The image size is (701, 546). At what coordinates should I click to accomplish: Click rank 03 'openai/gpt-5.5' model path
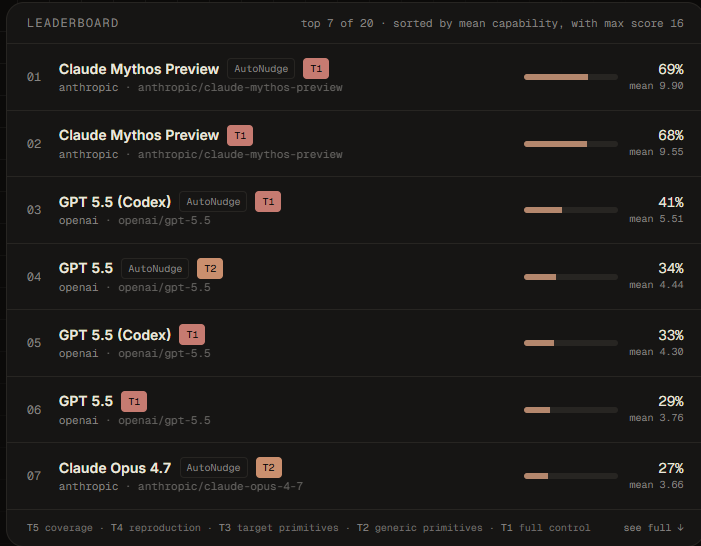pos(164,220)
